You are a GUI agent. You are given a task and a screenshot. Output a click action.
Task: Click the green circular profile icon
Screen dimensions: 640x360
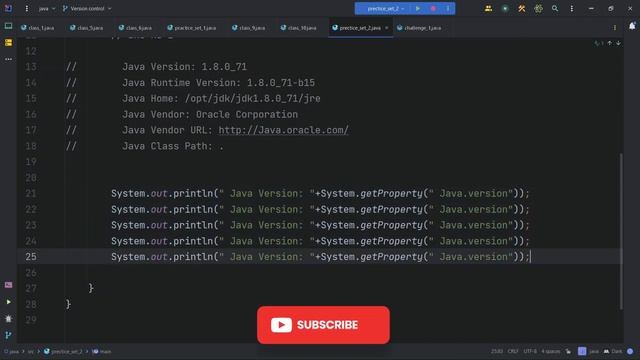click(x=505, y=8)
